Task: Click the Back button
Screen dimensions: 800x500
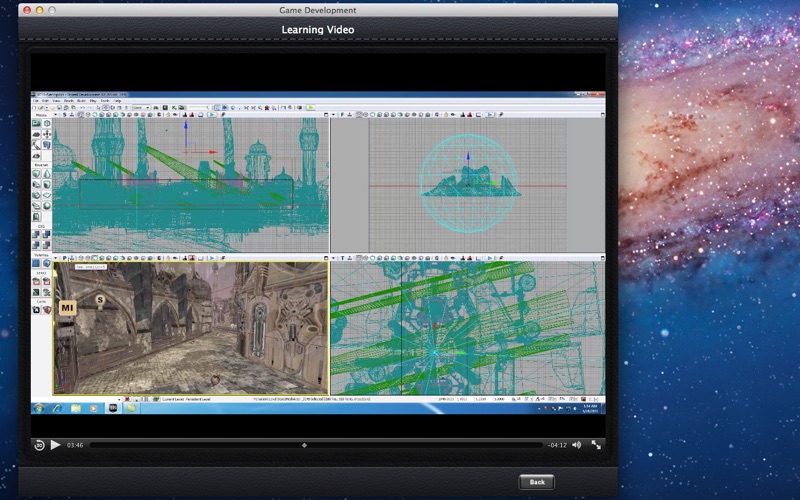Action: pos(537,482)
